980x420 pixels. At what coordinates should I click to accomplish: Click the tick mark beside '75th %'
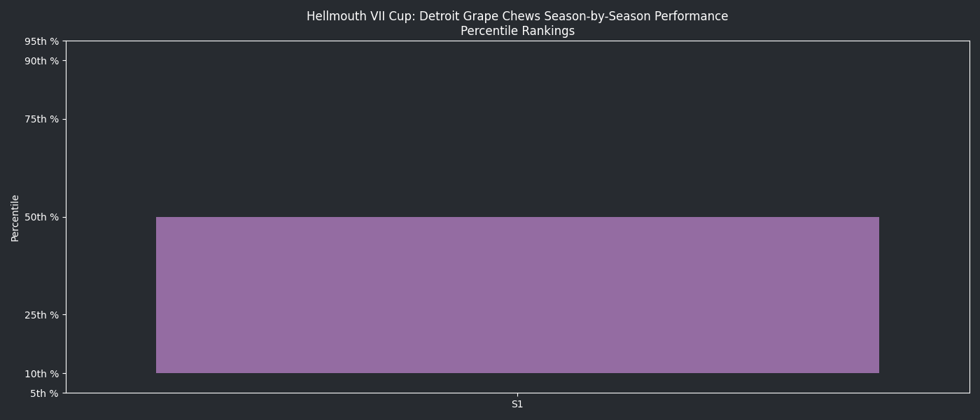64,119
